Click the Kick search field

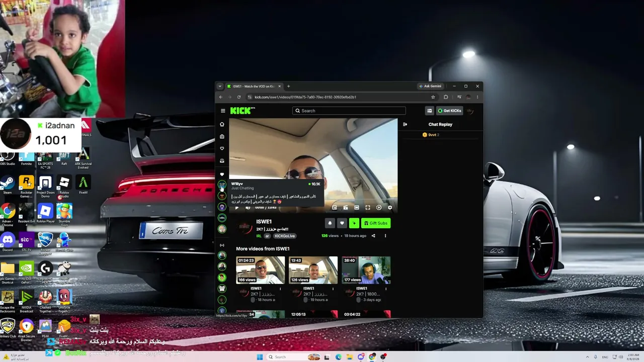[x=349, y=111]
